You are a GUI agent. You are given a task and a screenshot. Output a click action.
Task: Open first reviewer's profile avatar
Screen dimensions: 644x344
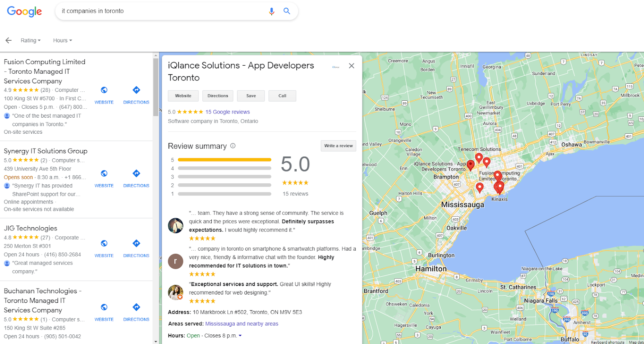(175, 226)
